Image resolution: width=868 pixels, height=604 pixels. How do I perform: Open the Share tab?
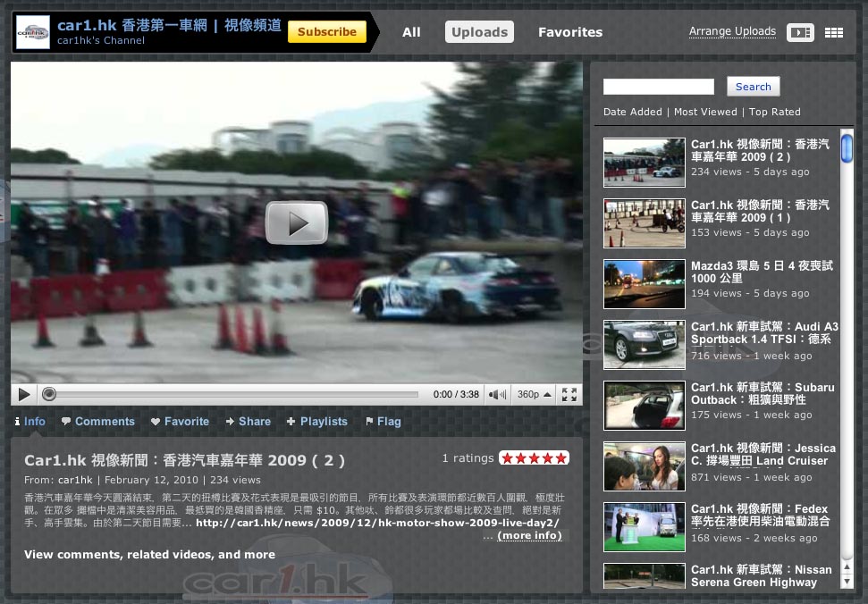pyautogui.click(x=248, y=422)
